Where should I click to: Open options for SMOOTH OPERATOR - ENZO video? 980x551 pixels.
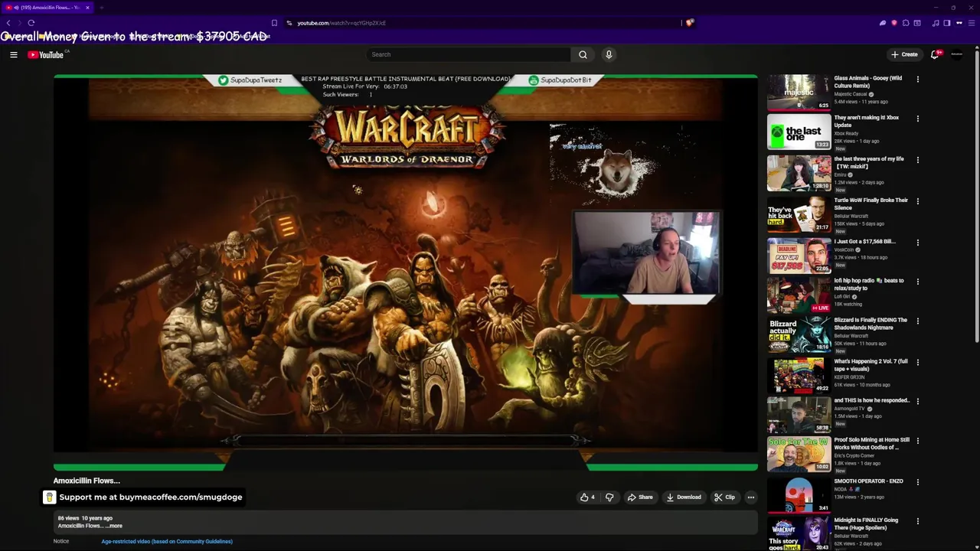[x=917, y=482]
